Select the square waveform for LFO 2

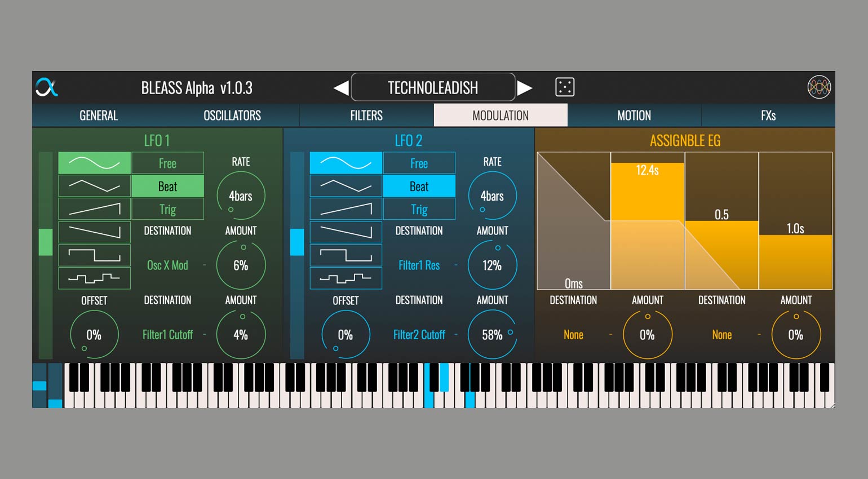(346, 255)
